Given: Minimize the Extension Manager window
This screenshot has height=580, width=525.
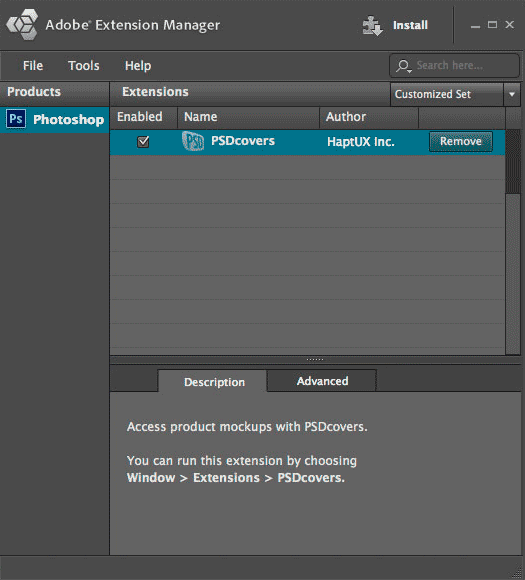Looking at the screenshot, I should [x=475, y=26].
